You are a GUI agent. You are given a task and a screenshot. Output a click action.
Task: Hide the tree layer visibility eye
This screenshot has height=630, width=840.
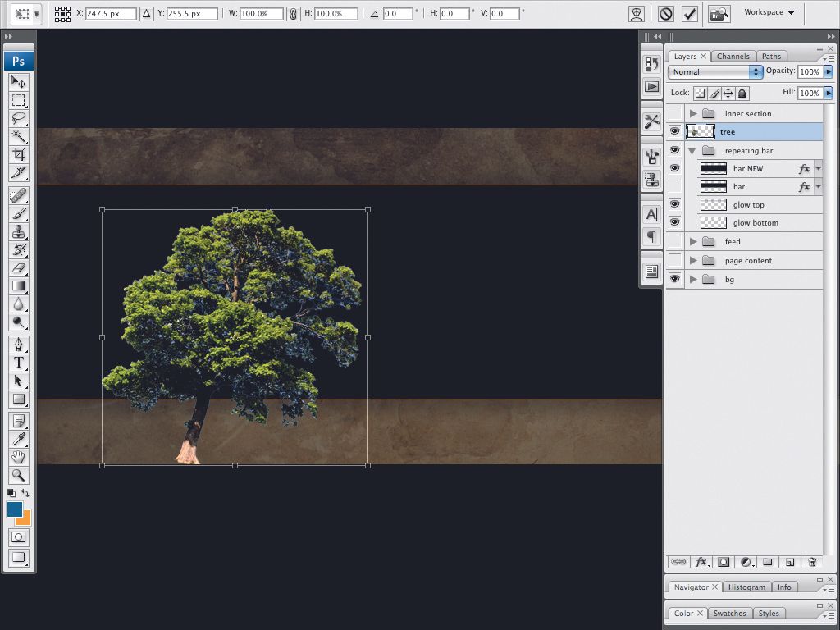tap(674, 131)
